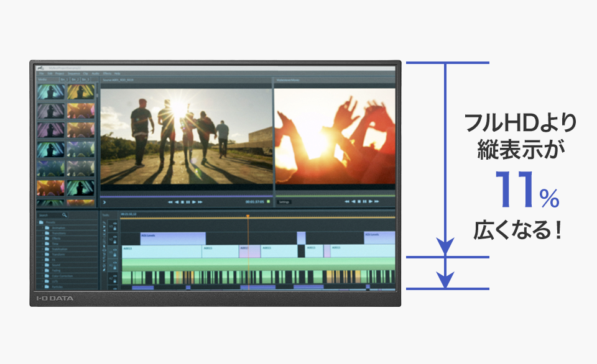Rewind the source monitor clip

(x=170, y=202)
